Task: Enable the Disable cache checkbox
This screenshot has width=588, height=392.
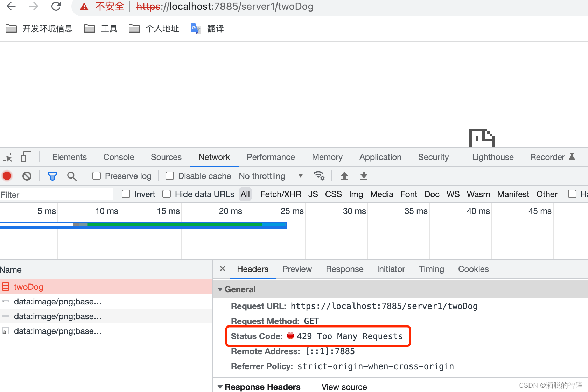Action: [x=170, y=176]
